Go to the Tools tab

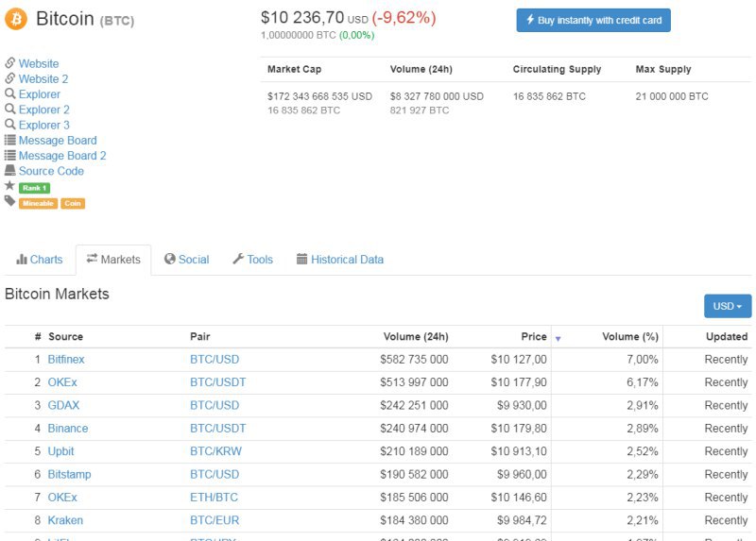tap(253, 260)
